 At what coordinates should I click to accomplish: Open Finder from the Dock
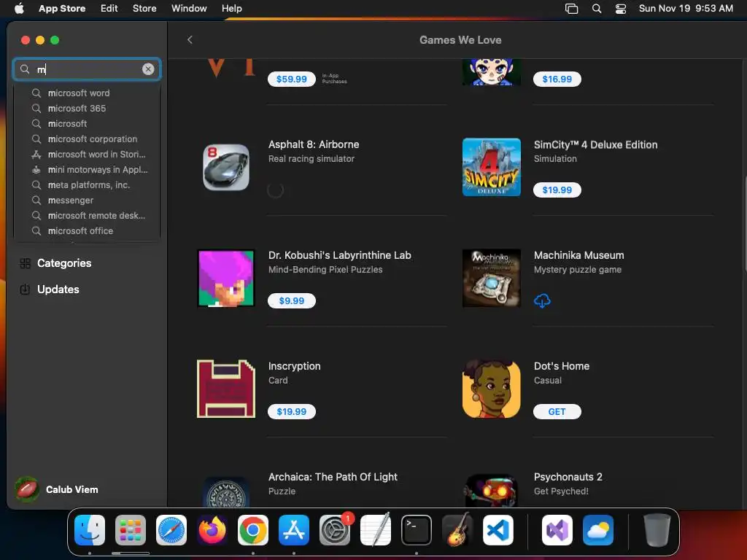pos(90,530)
